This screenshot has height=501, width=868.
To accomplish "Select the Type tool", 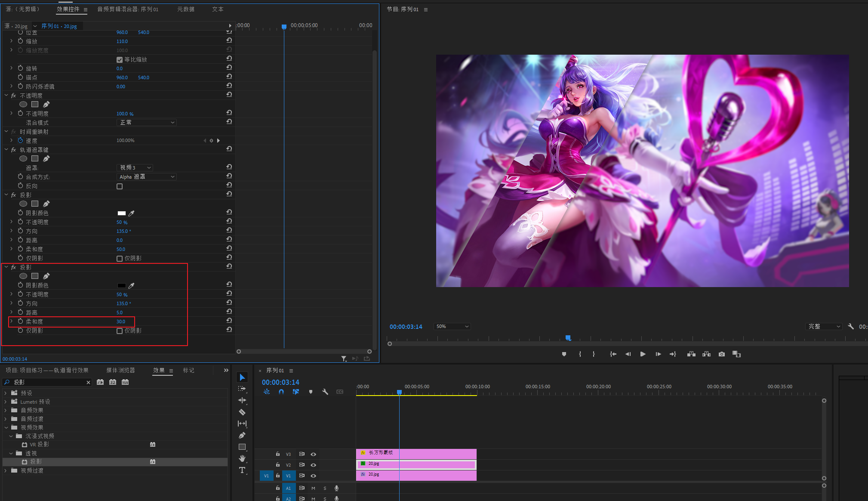I will point(242,470).
